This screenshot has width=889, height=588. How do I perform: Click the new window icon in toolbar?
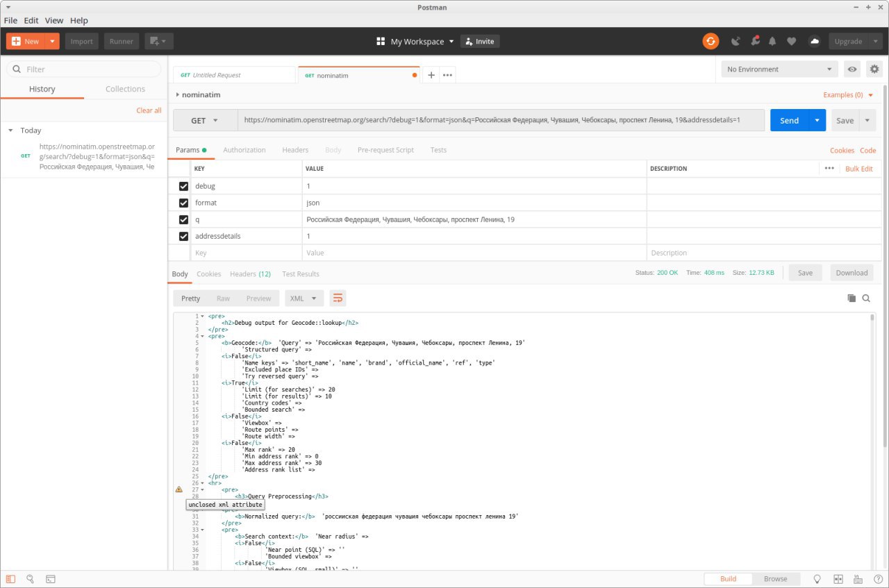159,41
